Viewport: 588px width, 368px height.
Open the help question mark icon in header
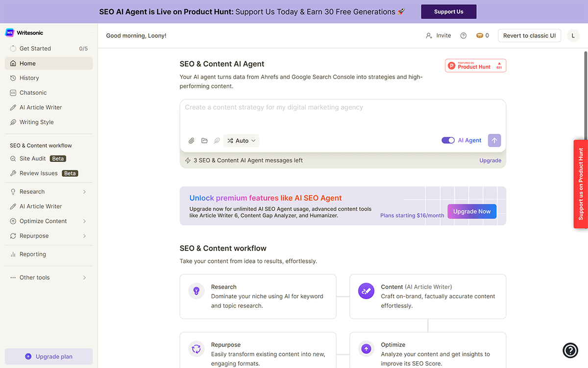tap(463, 36)
